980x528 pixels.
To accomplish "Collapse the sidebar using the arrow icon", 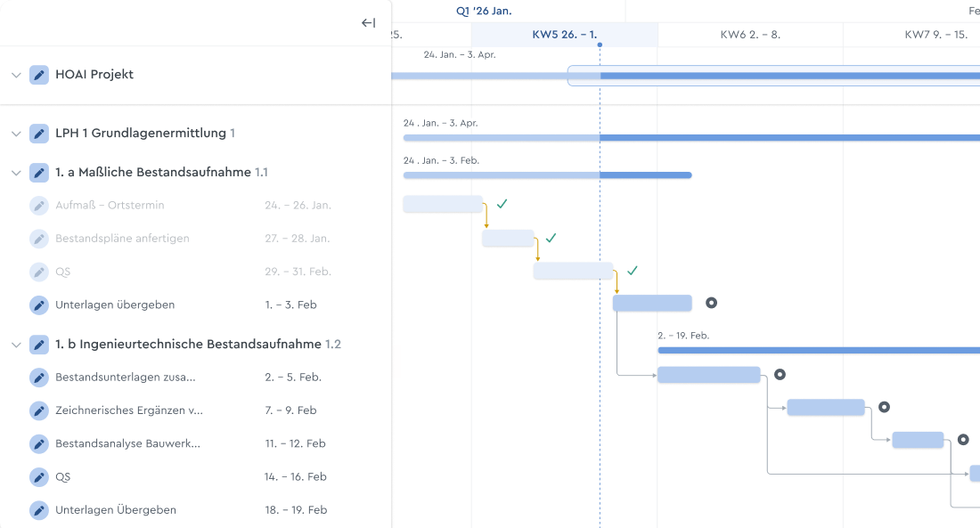I will coord(367,22).
